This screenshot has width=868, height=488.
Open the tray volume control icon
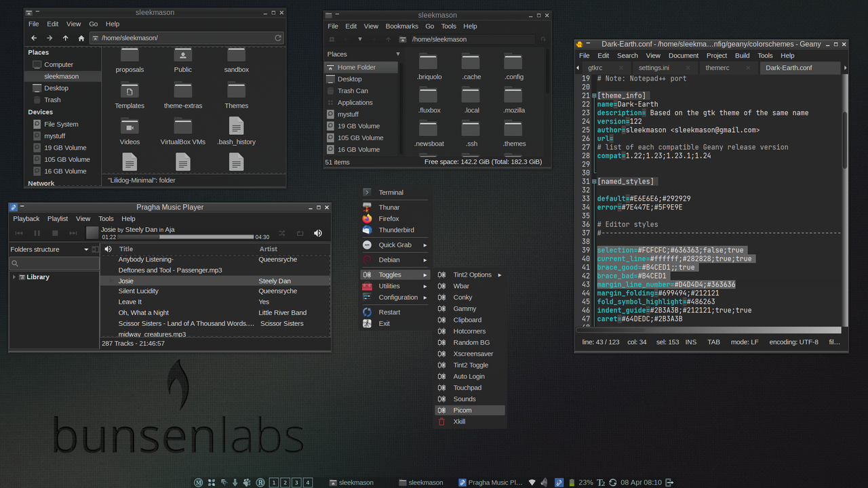(x=545, y=483)
